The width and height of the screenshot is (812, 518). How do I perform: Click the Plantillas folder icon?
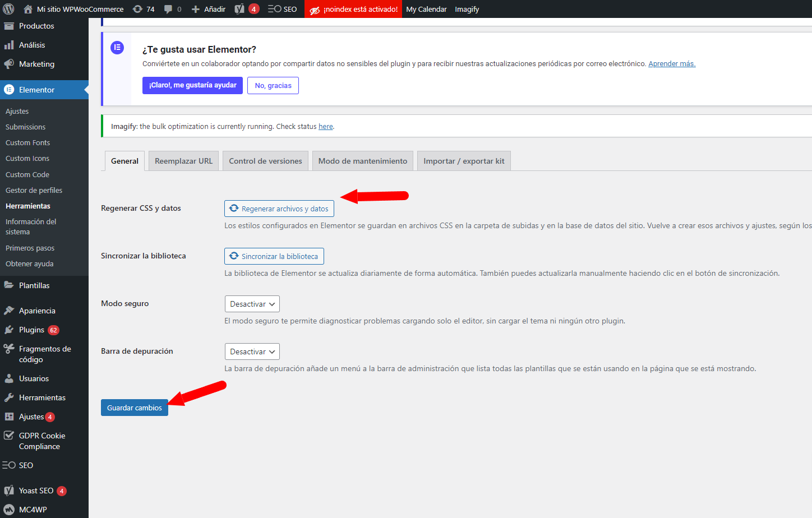click(9, 285)
